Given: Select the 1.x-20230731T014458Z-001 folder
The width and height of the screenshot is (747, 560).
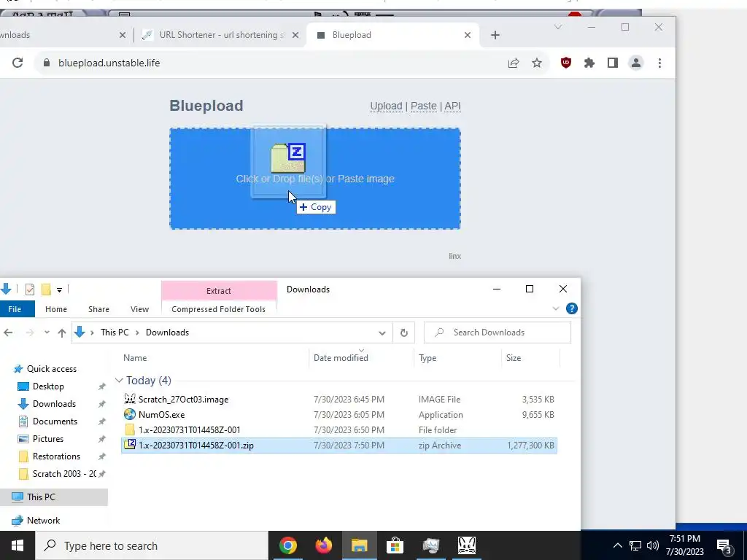Looking at the screenshot, I should pyautogui.click(x=338, y=430).
